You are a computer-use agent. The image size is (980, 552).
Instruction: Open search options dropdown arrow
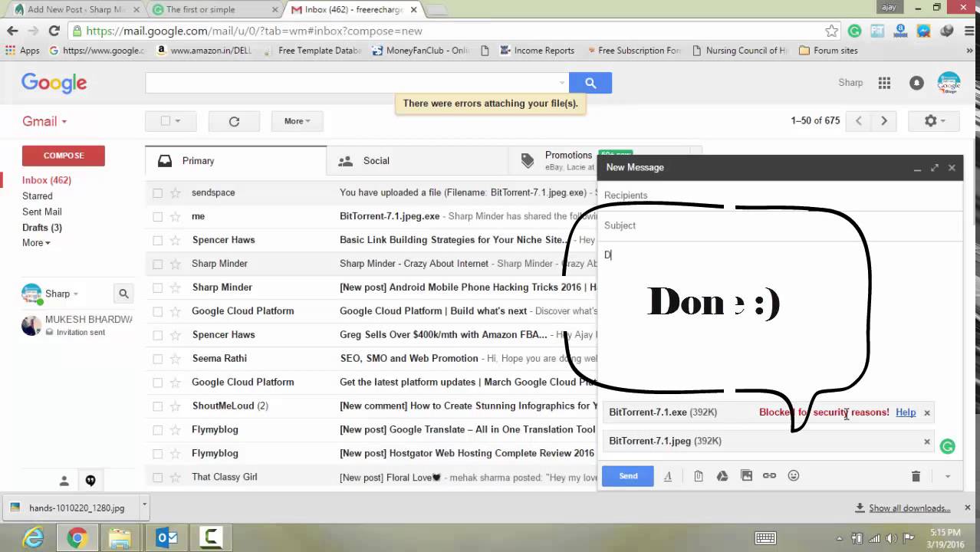[x=561, y=83]
